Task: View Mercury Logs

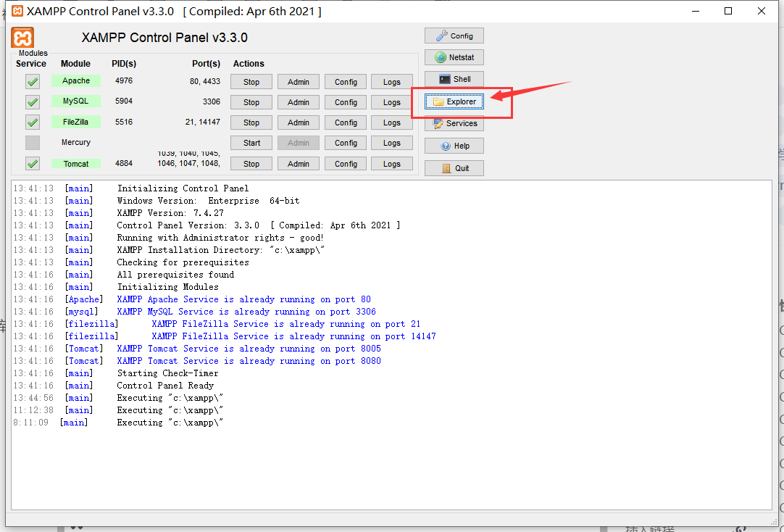Action: point(392,143)
